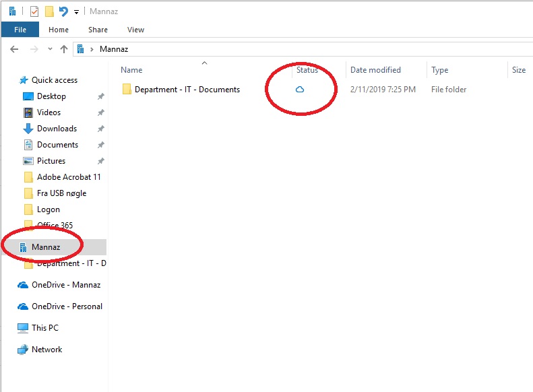Select Mannaz in the navigation pane
533x392 pixels.
click(x=46, y=247)
